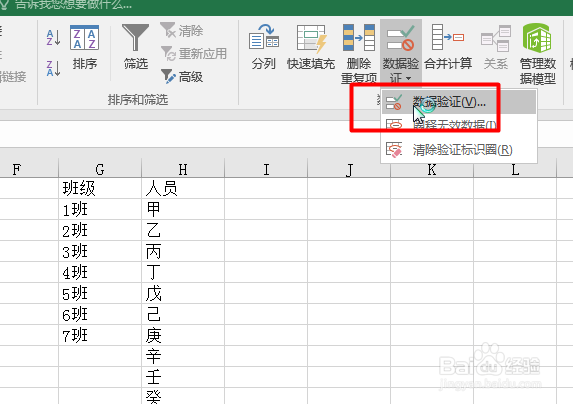Run 快速填充 flash fill

[x=311, y=47]
